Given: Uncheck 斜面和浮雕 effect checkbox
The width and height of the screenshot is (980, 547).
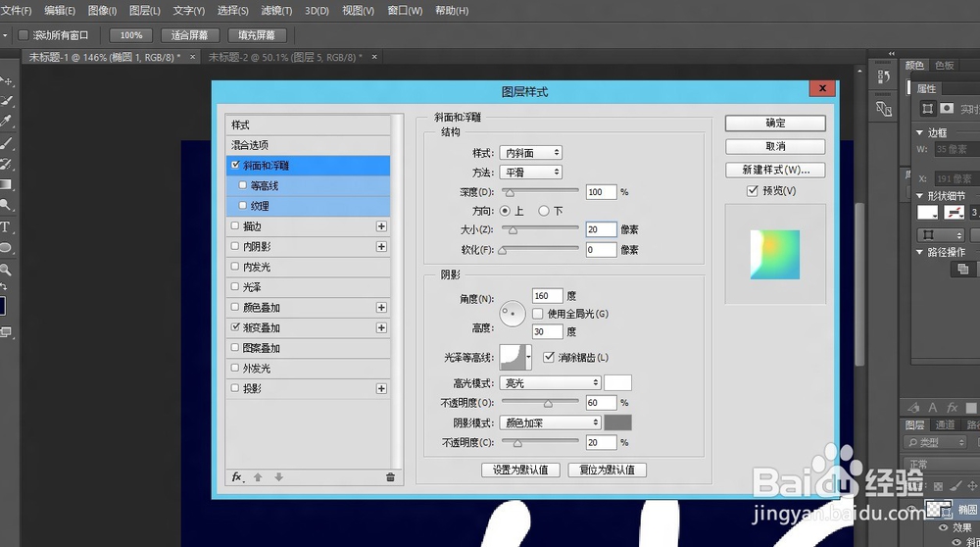Looking at the screenshot, I should tap(235, 165).
